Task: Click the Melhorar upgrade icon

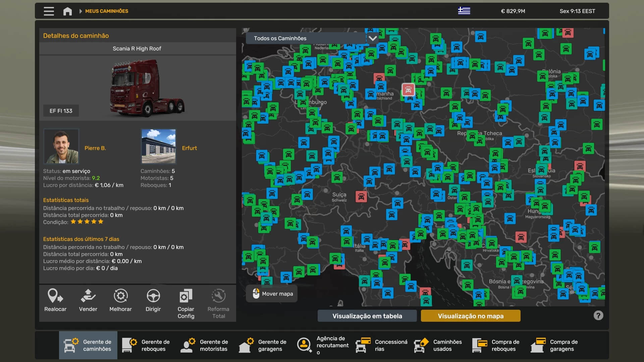Action: click(120, 296)
